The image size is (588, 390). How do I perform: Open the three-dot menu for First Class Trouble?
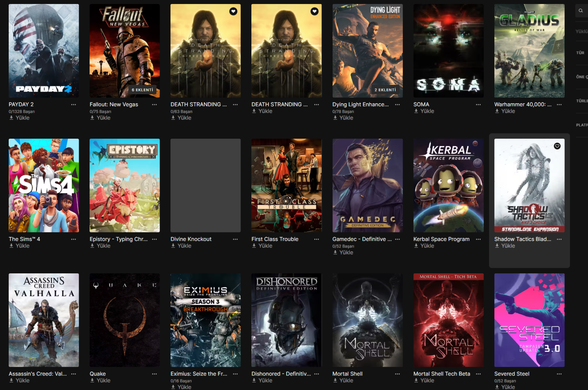pos(316,239)
